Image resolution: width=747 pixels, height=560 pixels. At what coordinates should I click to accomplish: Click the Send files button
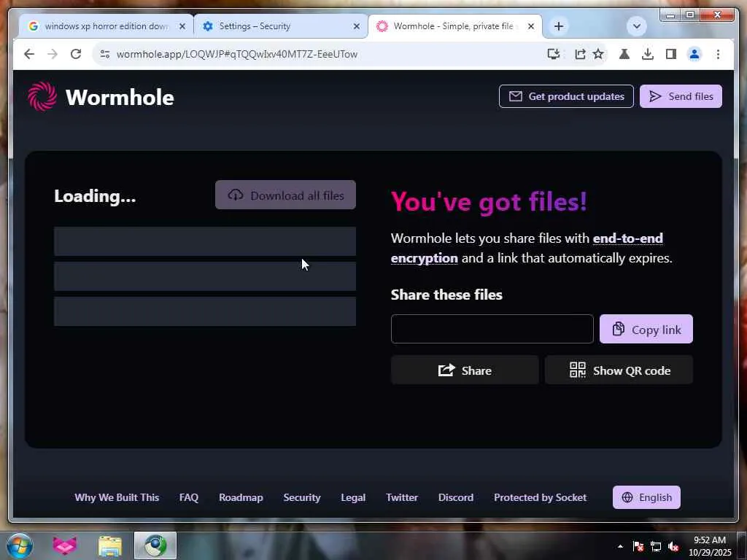[681, 96]
